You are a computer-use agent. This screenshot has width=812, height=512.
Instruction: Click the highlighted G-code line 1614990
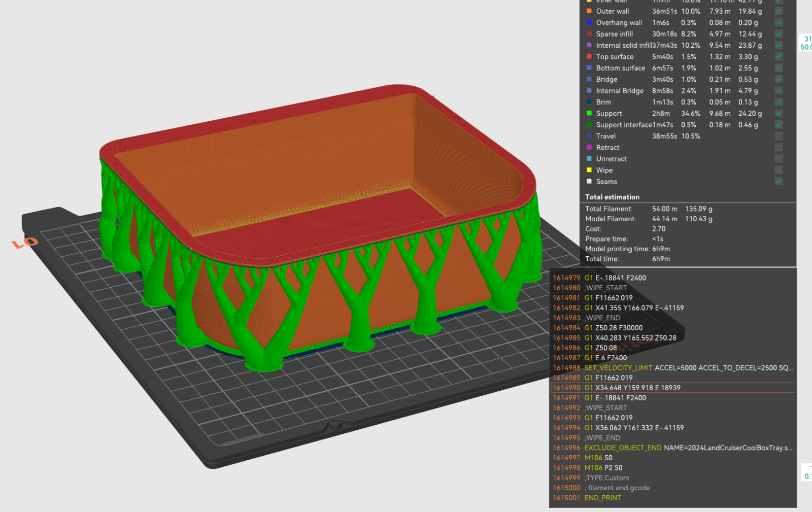(672, 388)
